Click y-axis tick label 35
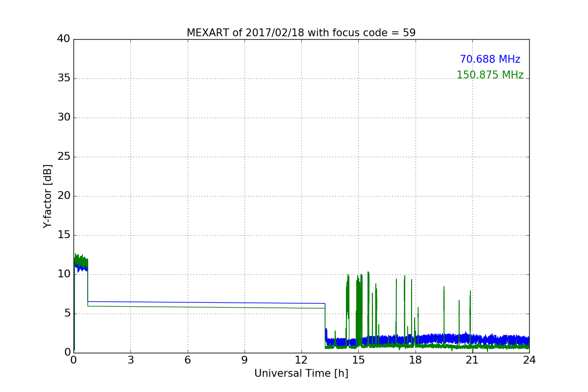Screen dimensions: 588x392 point(63,78)
